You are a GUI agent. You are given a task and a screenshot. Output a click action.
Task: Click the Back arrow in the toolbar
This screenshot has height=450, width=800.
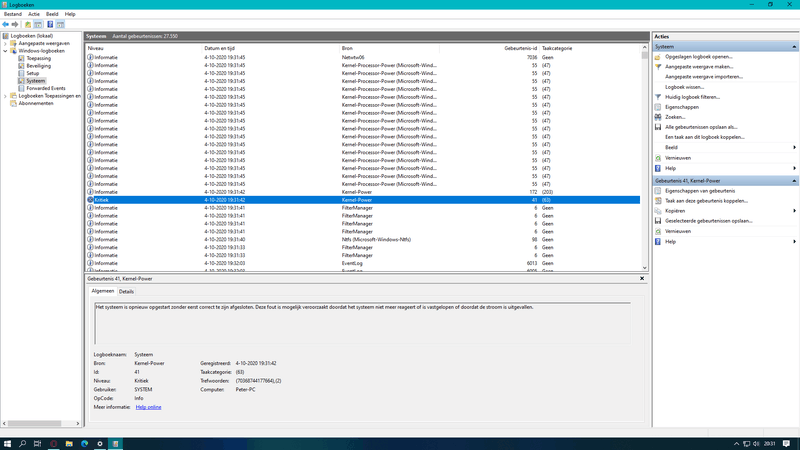pos(6,24)
